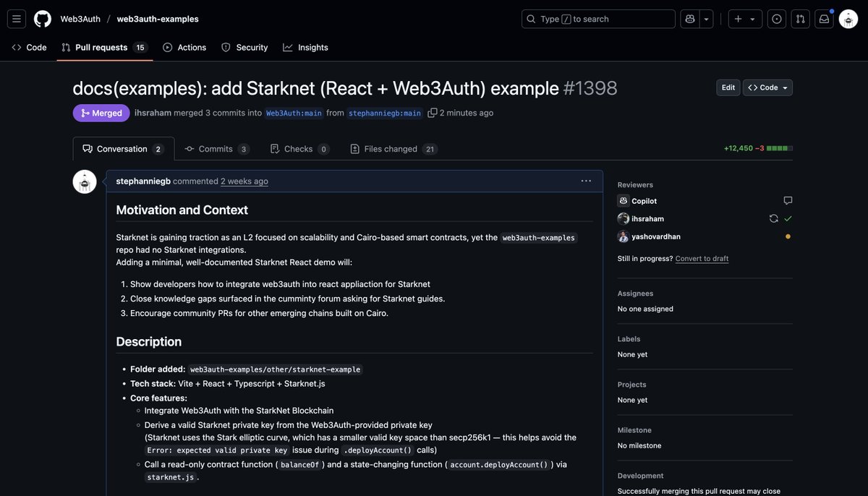Open notifications inbox icon
Screen dimensions: 868x496
824,19
